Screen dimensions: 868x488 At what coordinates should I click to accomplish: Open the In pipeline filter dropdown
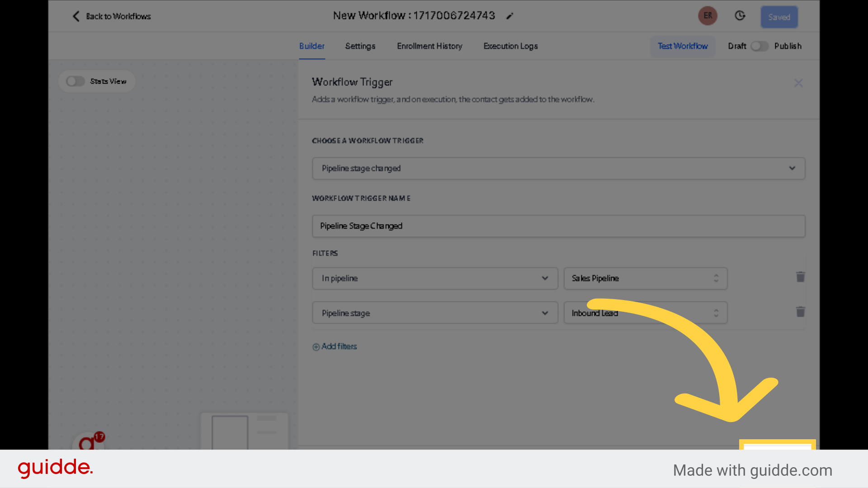point(435,278)
